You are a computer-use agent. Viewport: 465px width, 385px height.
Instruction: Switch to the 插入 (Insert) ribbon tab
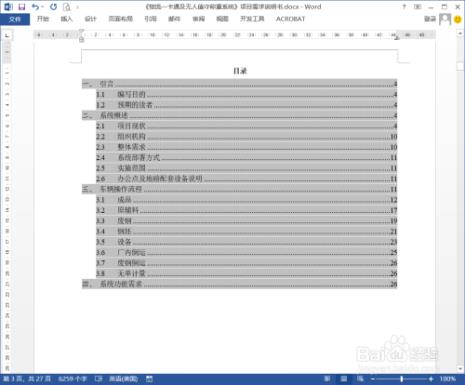pos(66,19)
